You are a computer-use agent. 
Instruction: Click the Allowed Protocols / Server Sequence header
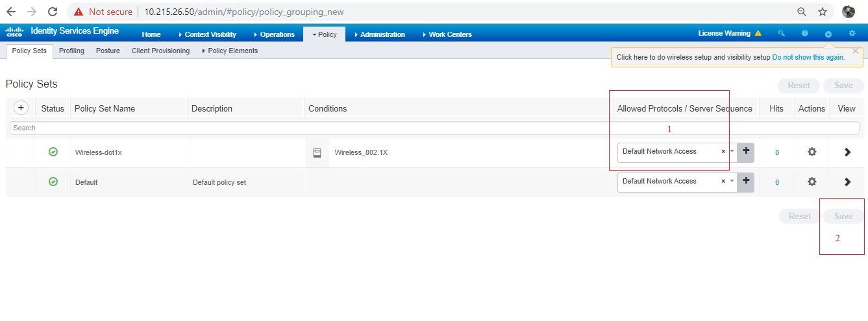[684, 108]
